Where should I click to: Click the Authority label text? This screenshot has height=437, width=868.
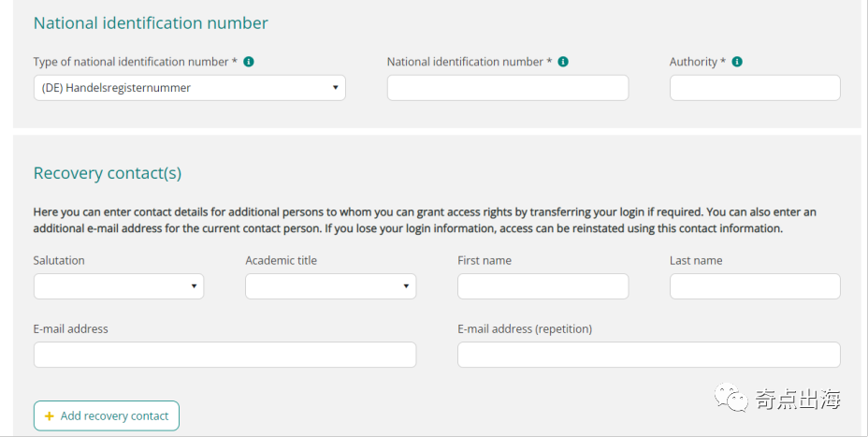pos(693,62)
